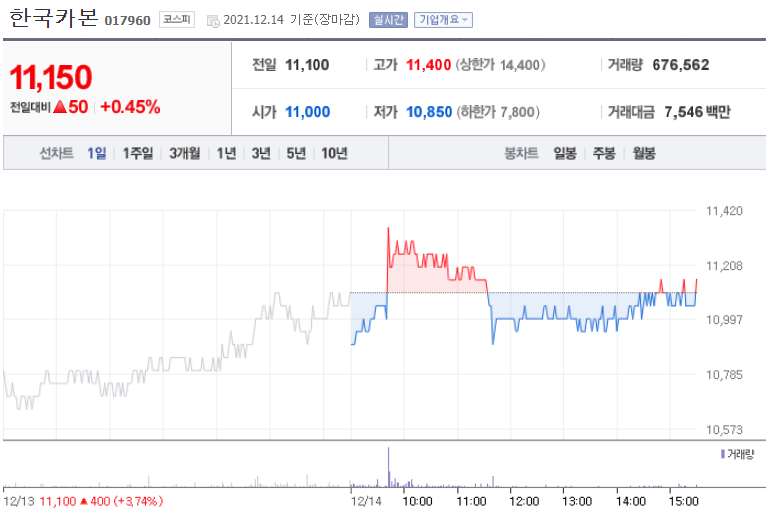Click the date 2021.12.14 기준(장마감)
This screenshot has height=525, width=766.
[x=291, y=20]
